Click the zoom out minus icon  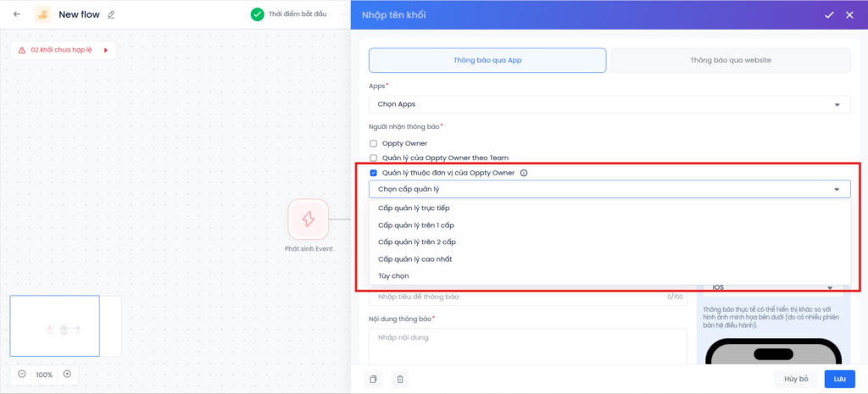point(22,374)
